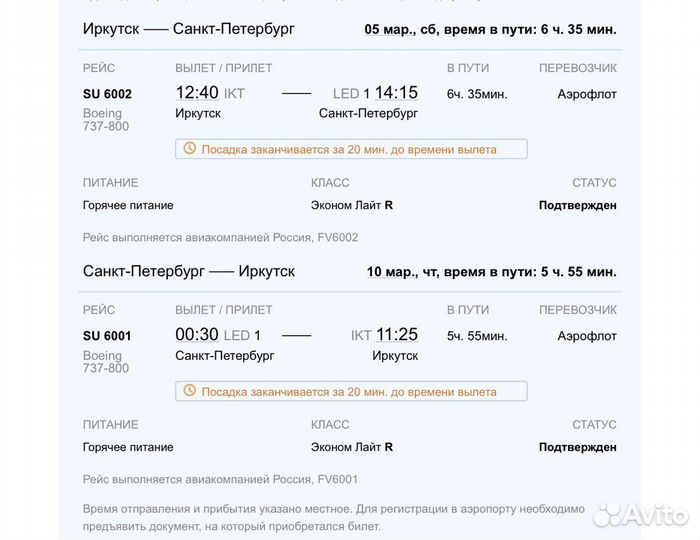Click clock icon in first boarding notice
Screen dimensions: 700x540
click(190, 148)
